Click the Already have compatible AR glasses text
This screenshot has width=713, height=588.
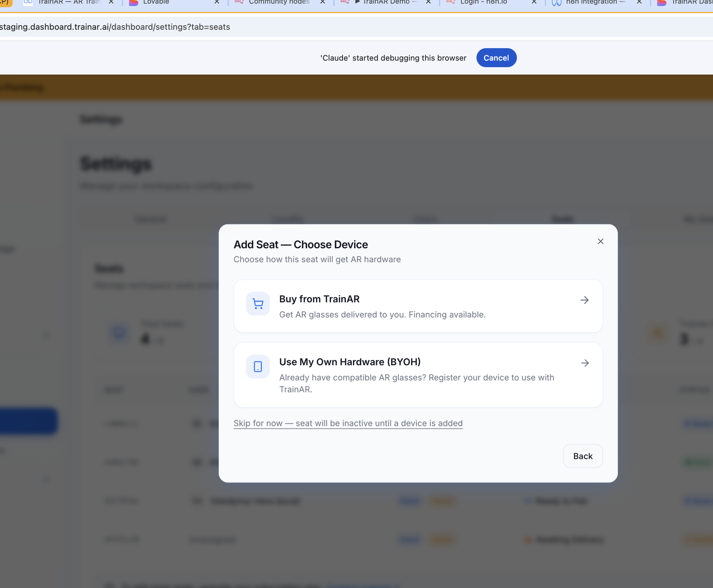click(x=417, y=384)
